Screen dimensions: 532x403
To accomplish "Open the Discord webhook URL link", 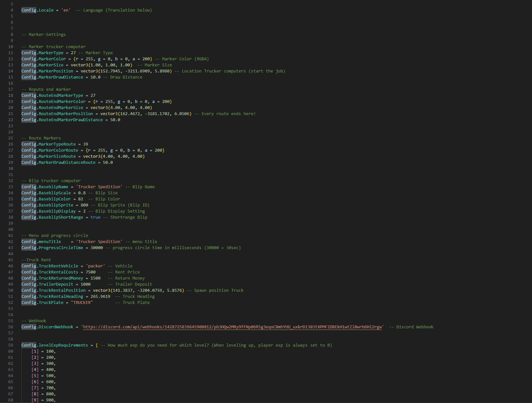I will pyautogui.click(x=232, y=327).
